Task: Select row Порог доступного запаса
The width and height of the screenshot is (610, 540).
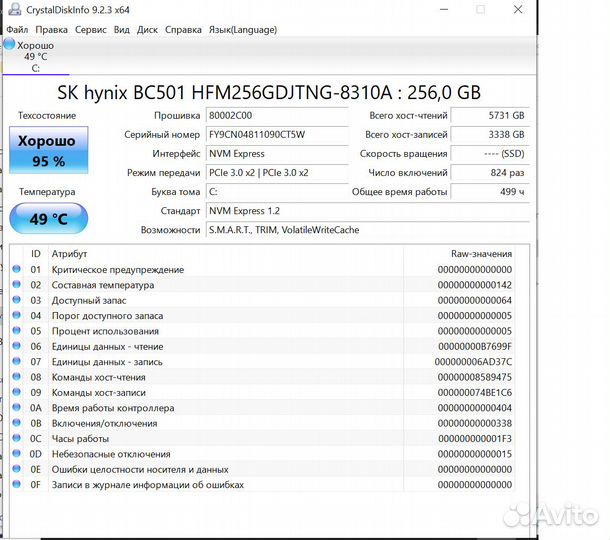Action: (x=263, y=316)
